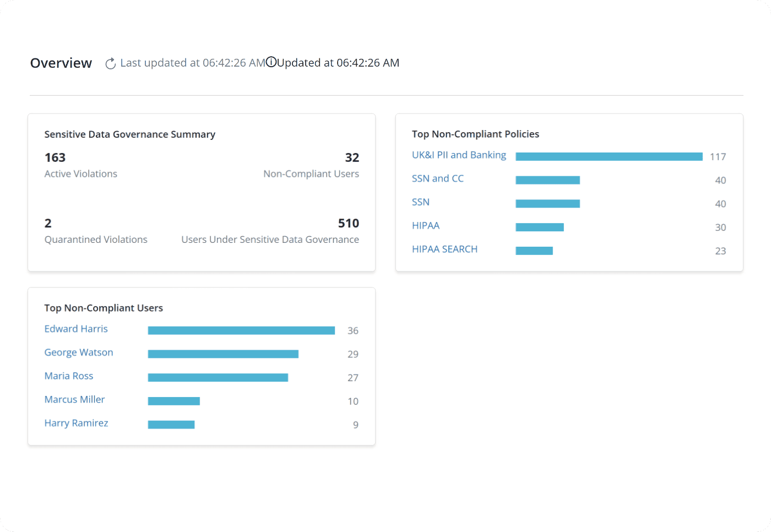
Task: Click the 510 Users Under Governance count
Action: tap(348, 223)
